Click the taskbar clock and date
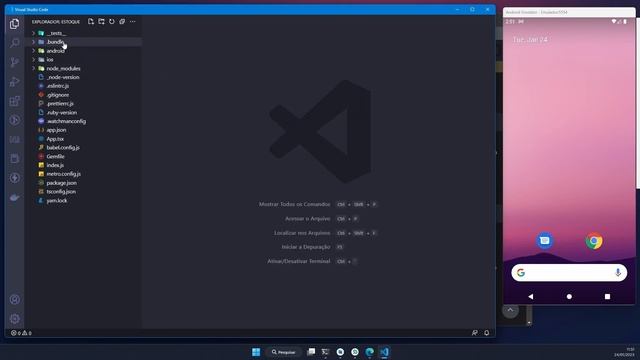640x360 pixels. pos(624,352)
